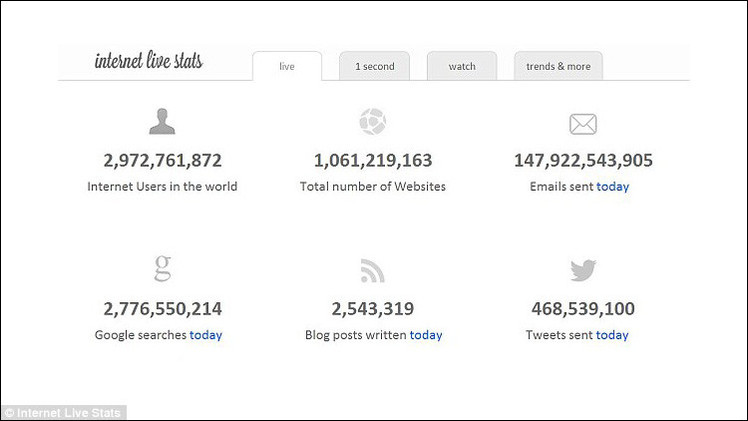Click the 'internet live stats' logo

pyautogui.click(x=148, y=61)
